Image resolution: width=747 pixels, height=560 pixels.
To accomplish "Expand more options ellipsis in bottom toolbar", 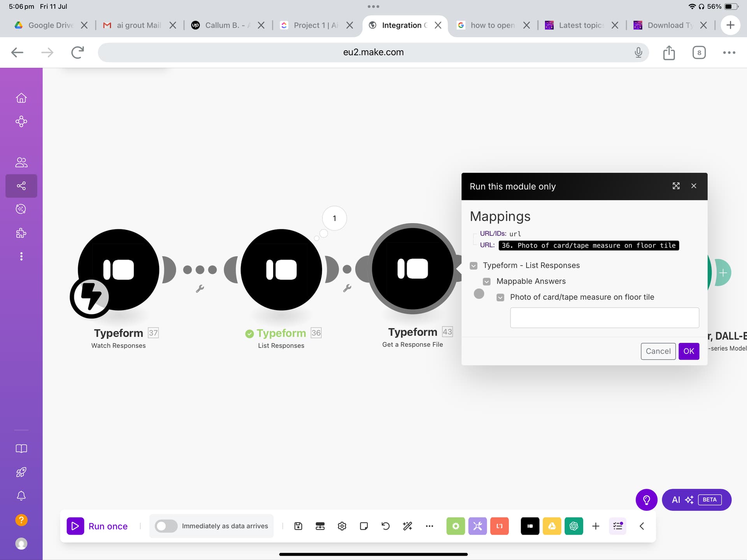I will 430,526.
